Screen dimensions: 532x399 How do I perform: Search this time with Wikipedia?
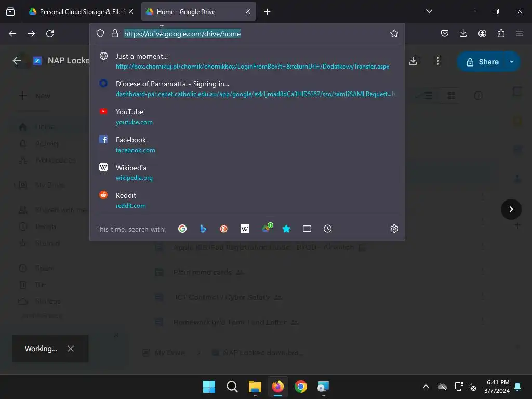click(x=245, y=229)
